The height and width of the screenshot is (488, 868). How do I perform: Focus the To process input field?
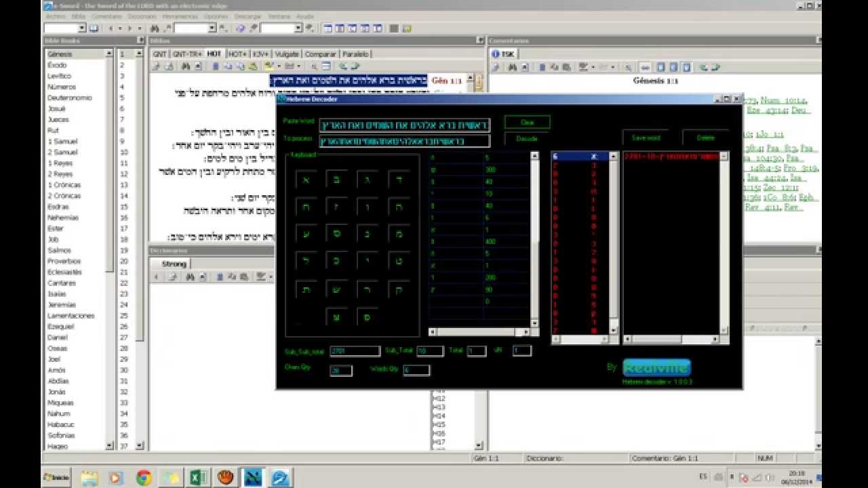click(x=405, y=141)
